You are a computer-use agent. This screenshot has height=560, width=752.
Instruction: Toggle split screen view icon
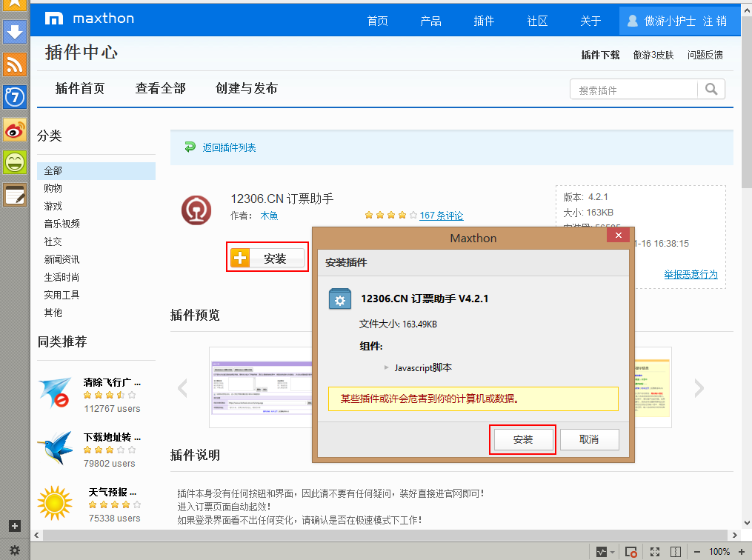(675, 552)
